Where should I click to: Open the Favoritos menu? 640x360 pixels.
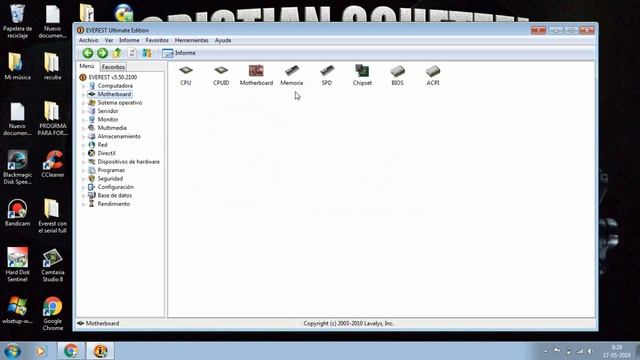(x=157, y=40)
